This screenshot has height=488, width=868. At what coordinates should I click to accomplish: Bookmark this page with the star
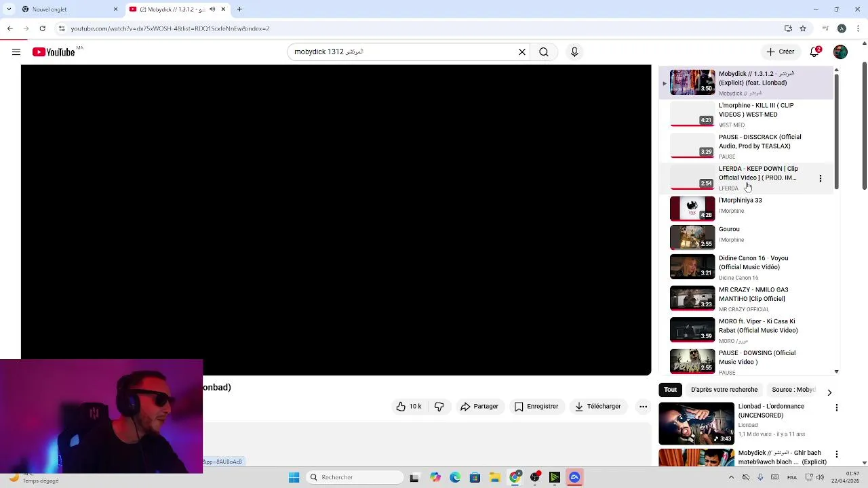coord(803,28)
